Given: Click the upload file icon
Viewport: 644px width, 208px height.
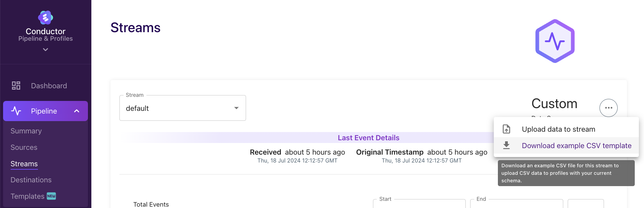Looking at the screenshot, I should tap(506, 129).
